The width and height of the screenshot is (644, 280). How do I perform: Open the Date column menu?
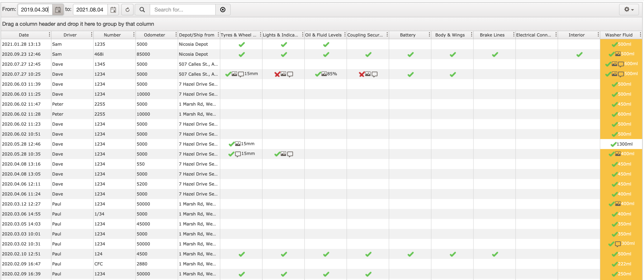tap(49, 35)
